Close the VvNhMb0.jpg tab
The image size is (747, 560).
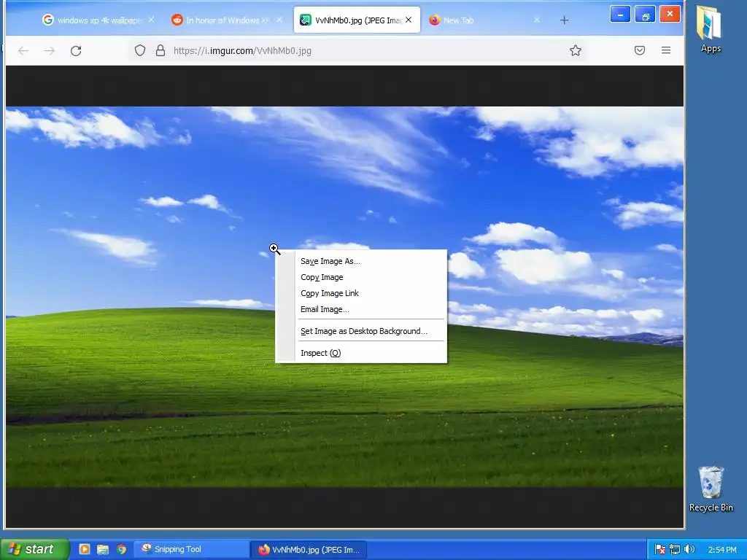point(409,20)
